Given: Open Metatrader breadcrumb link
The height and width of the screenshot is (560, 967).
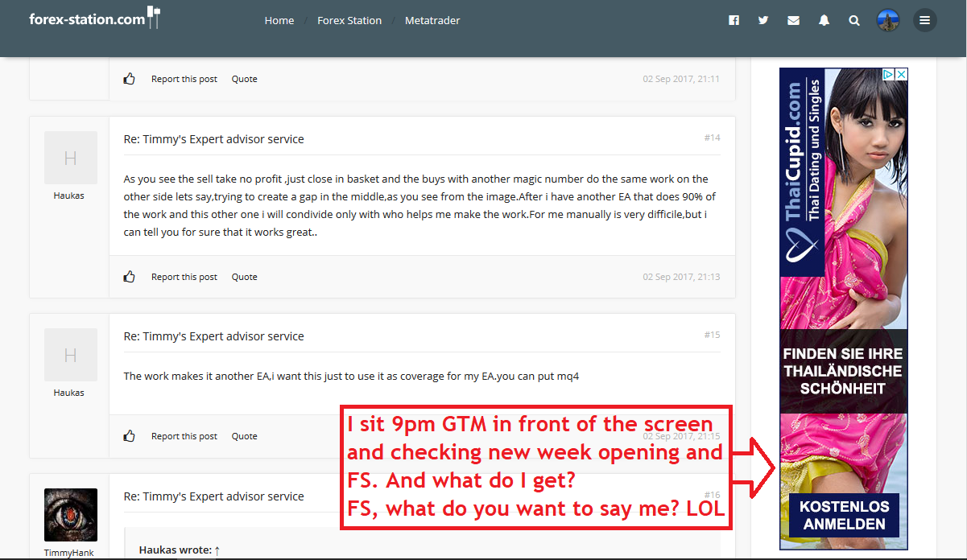Looking at the screenshot, I should pyautogui.click(x=432, y=20).
